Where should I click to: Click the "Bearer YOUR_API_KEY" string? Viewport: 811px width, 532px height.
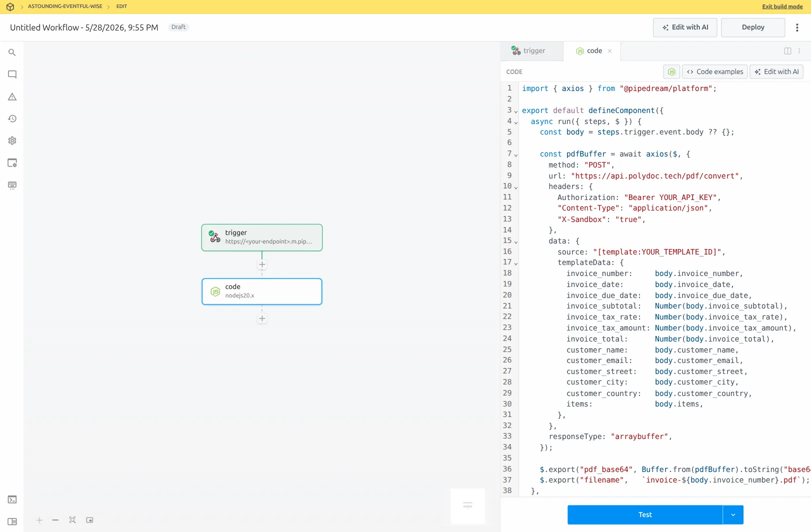coord(670,197)
